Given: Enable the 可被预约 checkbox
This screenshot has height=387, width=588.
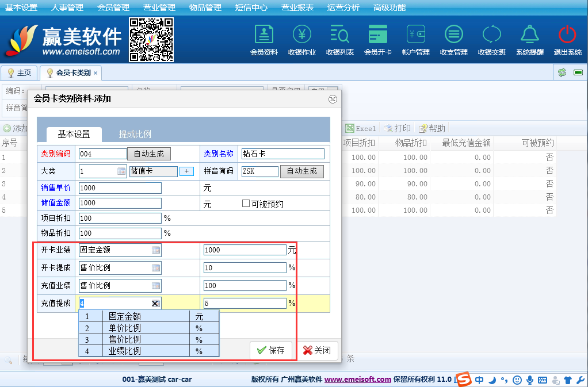Looking at the screenshot, I should point(246,204).
